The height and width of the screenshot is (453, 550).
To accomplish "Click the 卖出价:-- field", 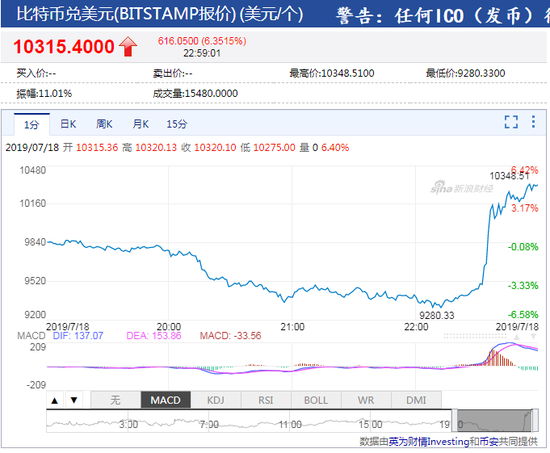I will click(173, 73).
